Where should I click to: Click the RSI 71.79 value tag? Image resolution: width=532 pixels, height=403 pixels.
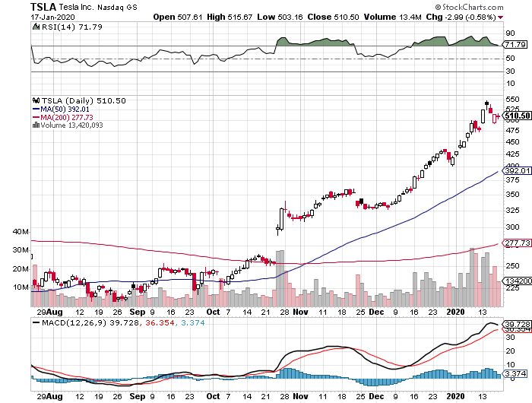pos(515,44)
